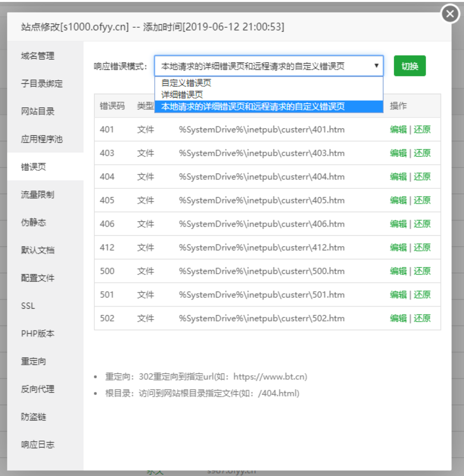Open the 响应错误模式 dropdown arrow
This screenshot has height=476, width=464.
pyautogui.click(x=377, y=66)
